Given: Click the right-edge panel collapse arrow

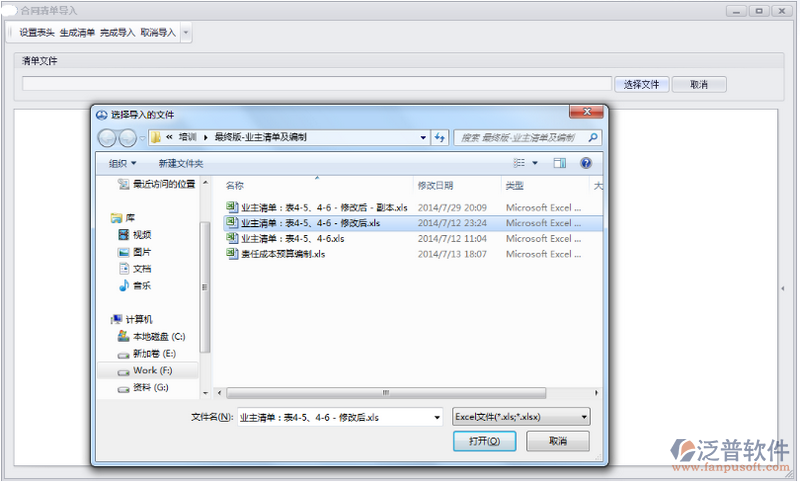Looking at the screenshot, I should (783, 289).
